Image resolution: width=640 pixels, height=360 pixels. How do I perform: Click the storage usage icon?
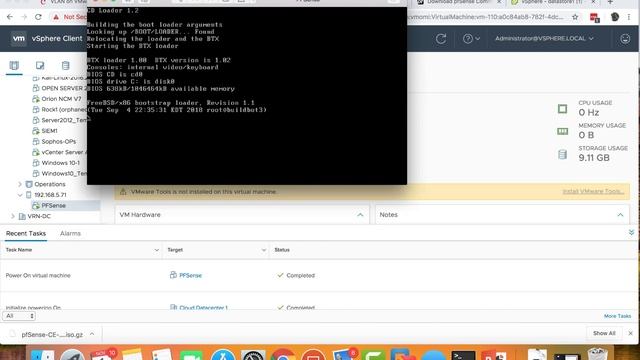[562, 154]
